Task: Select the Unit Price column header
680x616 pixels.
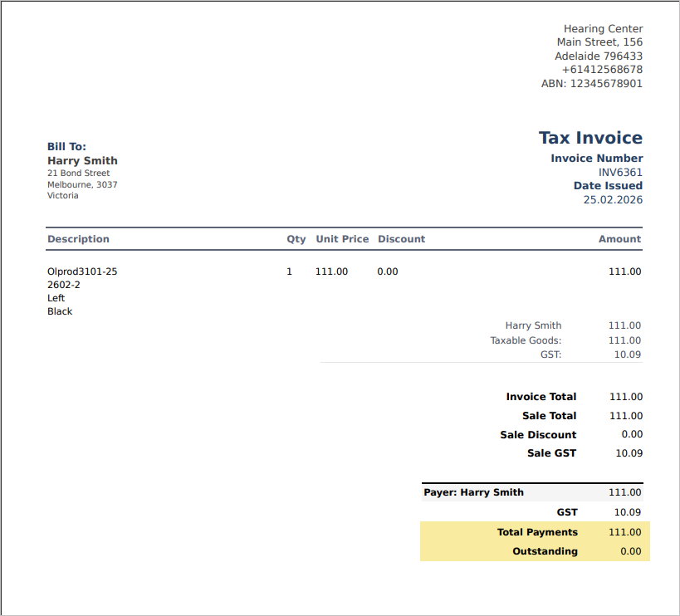Action: click(342, 239)
